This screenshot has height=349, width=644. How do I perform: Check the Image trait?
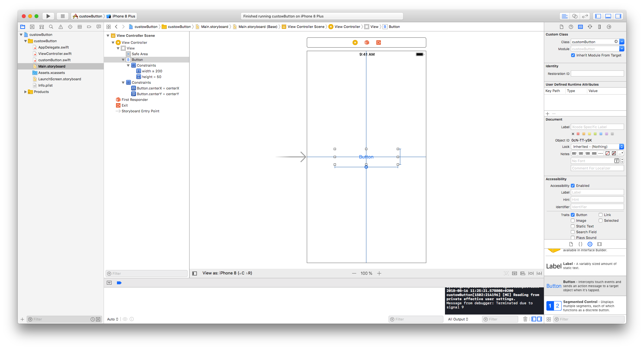point(573,221)
